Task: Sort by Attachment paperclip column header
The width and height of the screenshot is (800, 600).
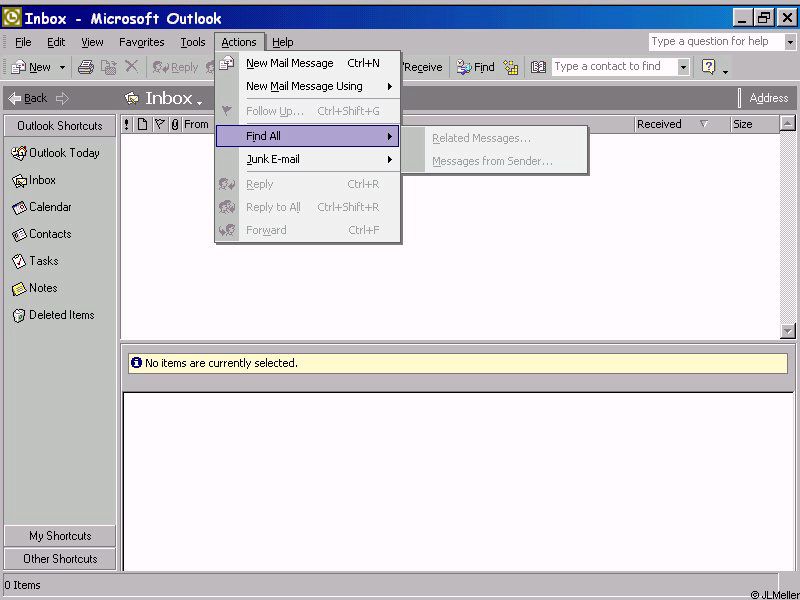Action: 175,124
